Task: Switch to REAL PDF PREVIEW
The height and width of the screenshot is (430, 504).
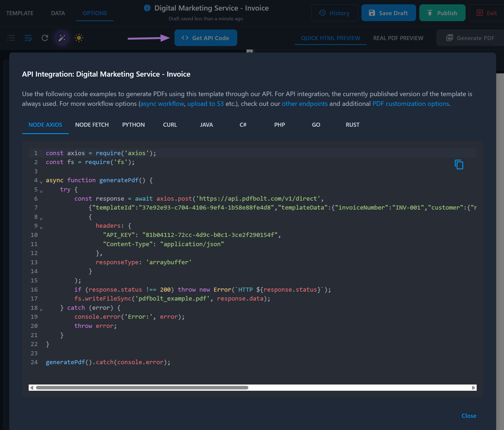Action: [398, 38]
